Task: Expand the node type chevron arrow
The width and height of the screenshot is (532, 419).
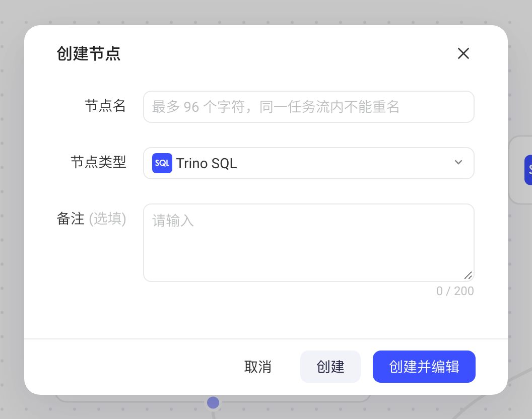Action: coord(458,162)
